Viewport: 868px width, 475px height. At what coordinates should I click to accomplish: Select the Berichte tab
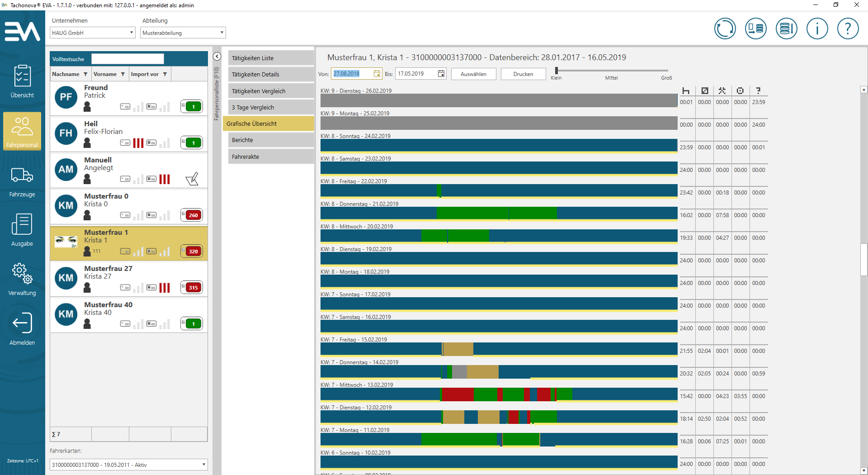click(x=271, y=140)
